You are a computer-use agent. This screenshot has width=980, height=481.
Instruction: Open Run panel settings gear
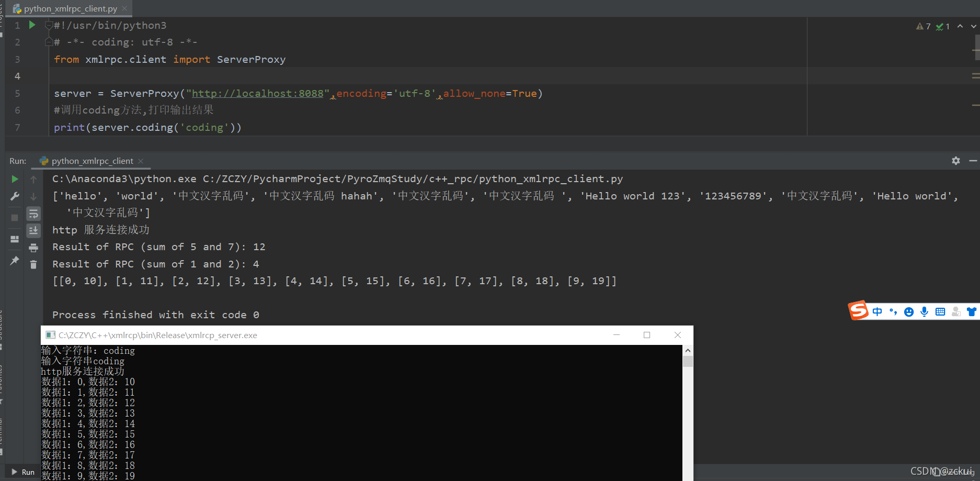point(956,161)
